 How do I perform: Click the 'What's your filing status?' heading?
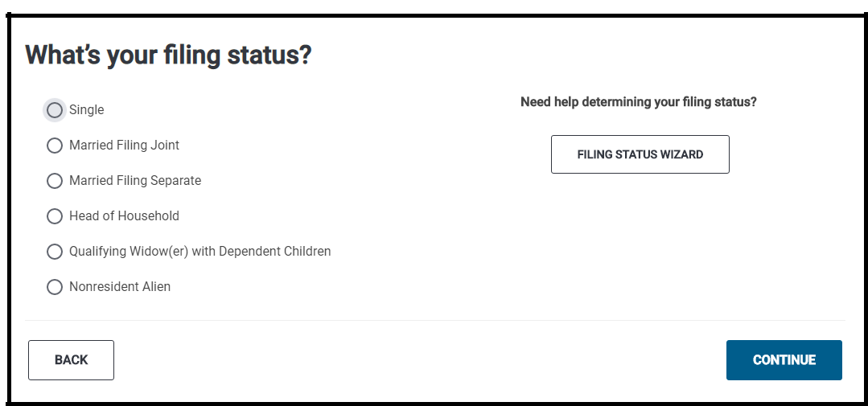[x=168, y=55]
